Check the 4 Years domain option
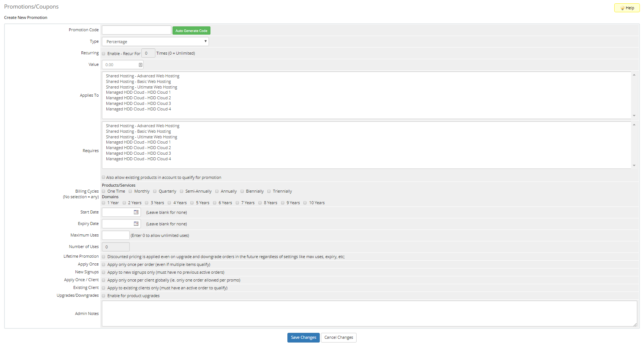Viewport: 644px width, 344px height. pos(170,203)
